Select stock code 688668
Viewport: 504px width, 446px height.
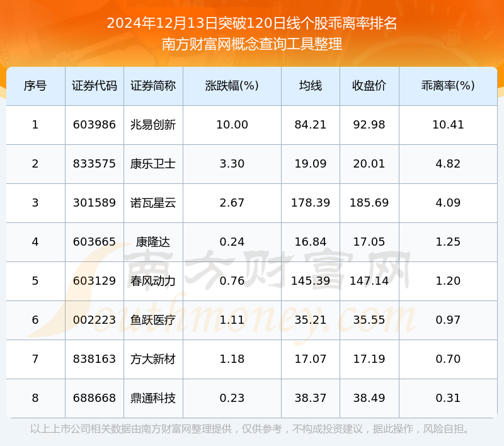(x=94, y=398)
